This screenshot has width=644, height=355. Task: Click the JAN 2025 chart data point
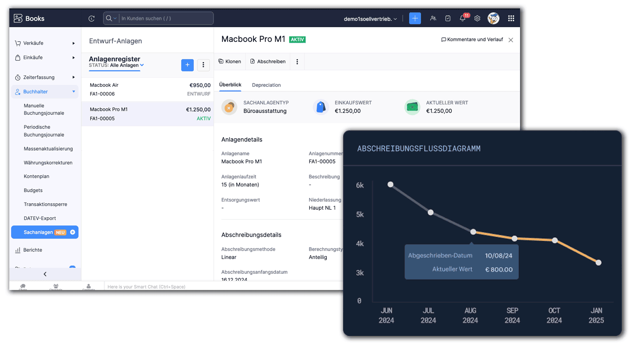tap(598, 263)
